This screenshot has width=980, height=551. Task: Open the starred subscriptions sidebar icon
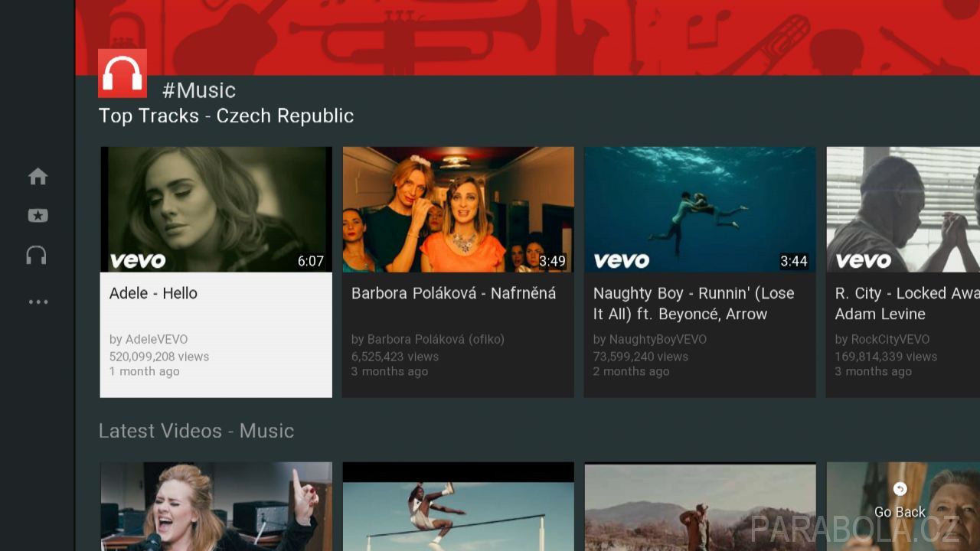click(38, 216)
